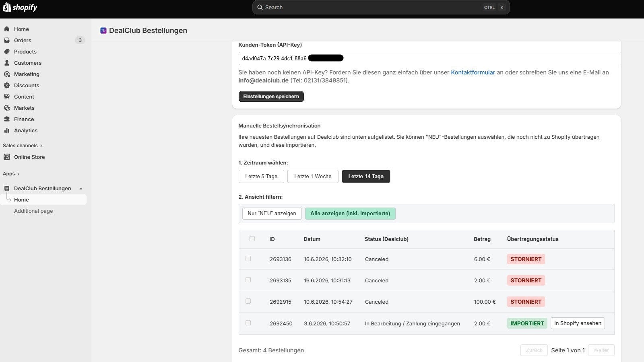Check the box for order 2693136
Screen dimensions: 644x362
click(x=248, y=259)
